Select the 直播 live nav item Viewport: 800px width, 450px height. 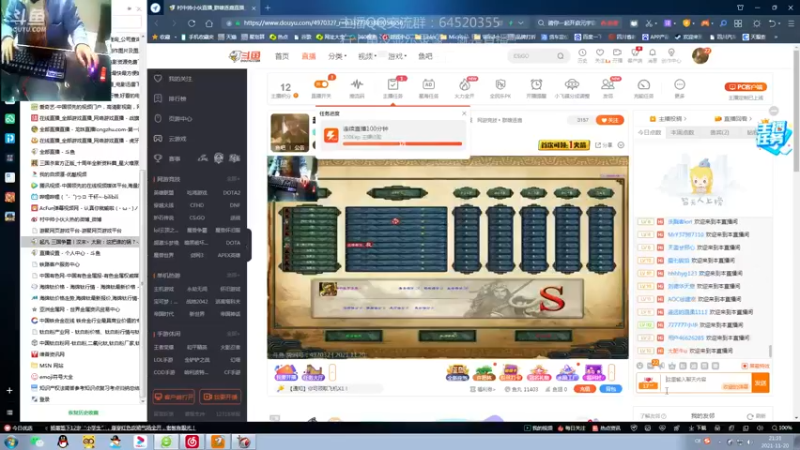coord(309,56)
